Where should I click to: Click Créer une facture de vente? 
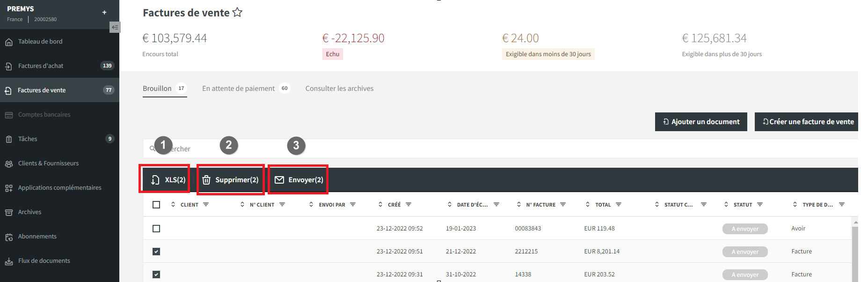806,122
